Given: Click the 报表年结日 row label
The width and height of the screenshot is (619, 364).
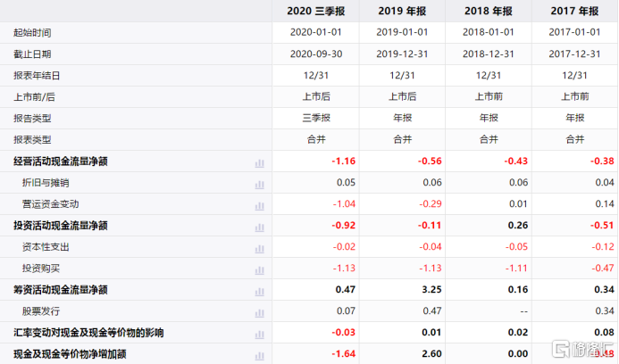Looking at the screenshot, I should (x=37, y=75).
